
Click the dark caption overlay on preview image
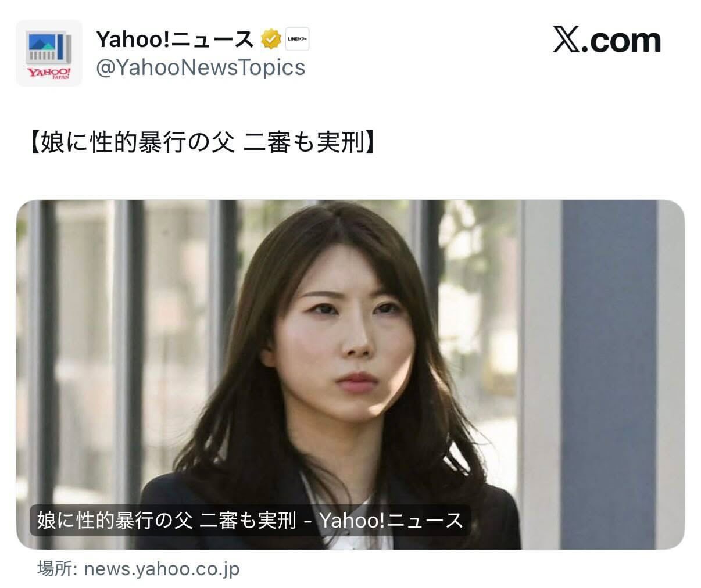click(x=250, y=520)
